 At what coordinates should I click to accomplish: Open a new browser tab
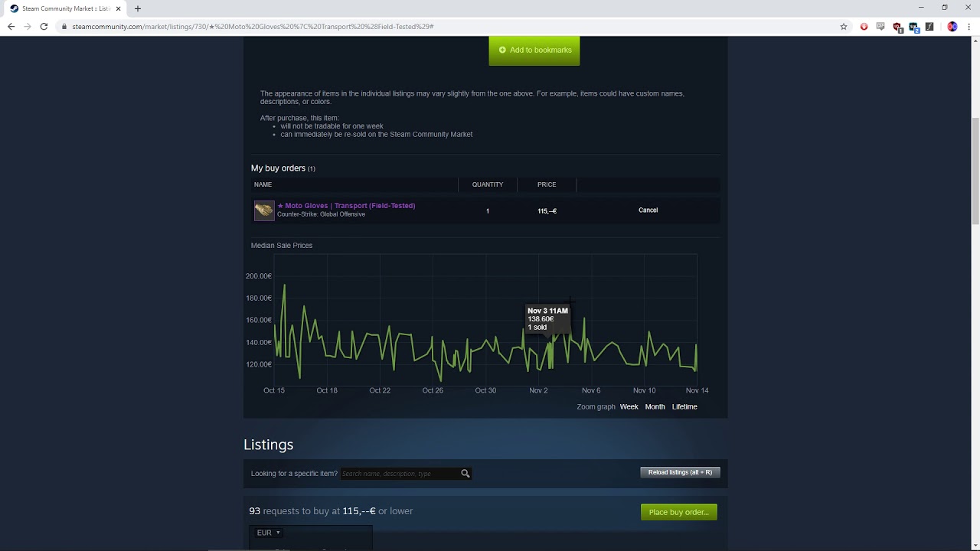138,8
